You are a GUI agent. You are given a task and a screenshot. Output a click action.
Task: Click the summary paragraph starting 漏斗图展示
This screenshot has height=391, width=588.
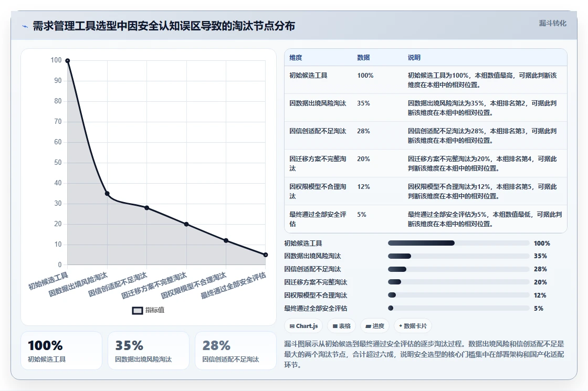click(x=424, y=354)
